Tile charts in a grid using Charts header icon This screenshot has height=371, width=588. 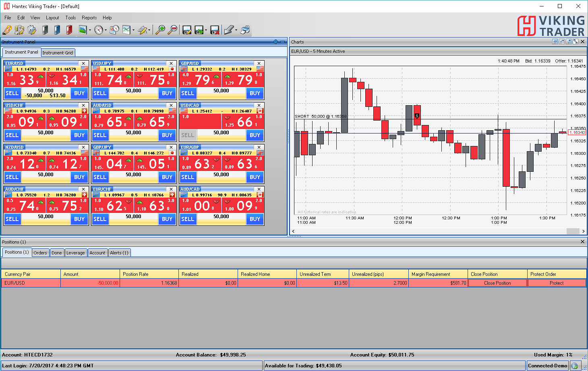click(555, 42)
